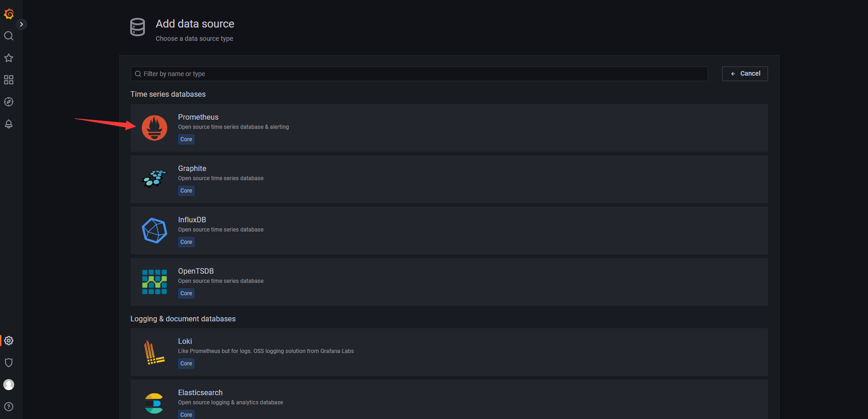The height and width of the screenshot is (419, 868).
Task: Click the OpenTSDB description text
Action: pos(221,281)
